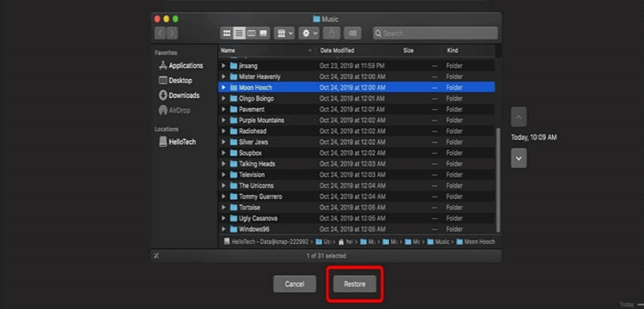Expand the Silver Jews folder triangle

(x=224, y=142)
